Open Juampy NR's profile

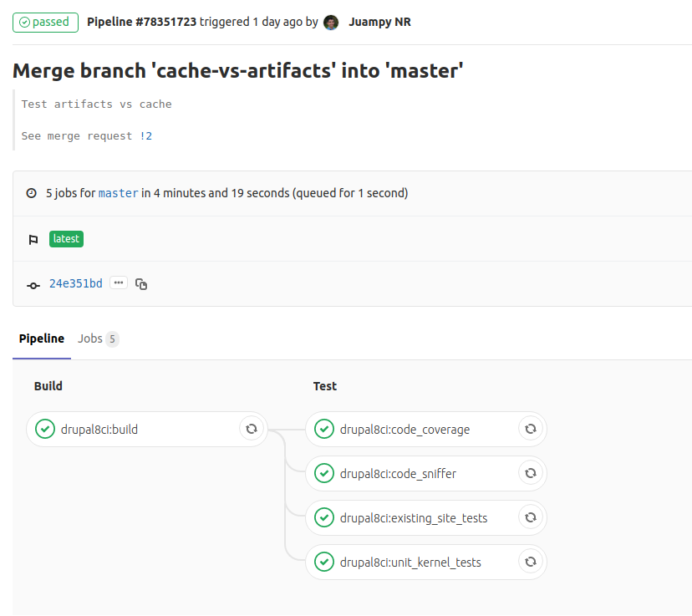tap(379, 22)
